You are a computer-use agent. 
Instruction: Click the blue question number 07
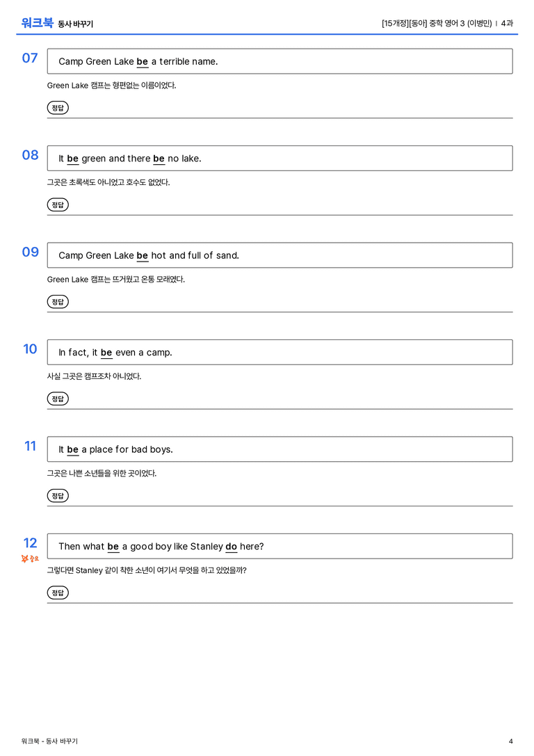[30, 58]
